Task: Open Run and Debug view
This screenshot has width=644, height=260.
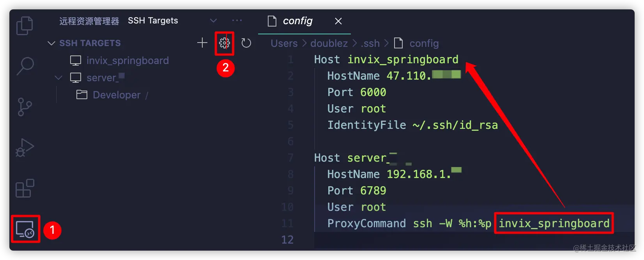Action: (x=25, y=148)
